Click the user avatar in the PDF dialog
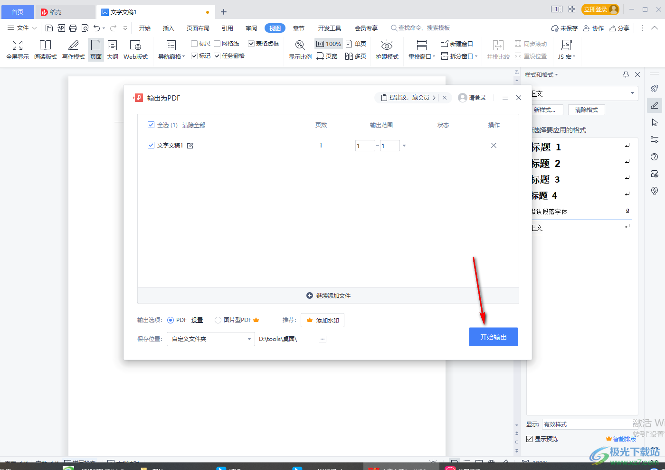The height and width of the screenshot is (470, 665). [463, 98]
